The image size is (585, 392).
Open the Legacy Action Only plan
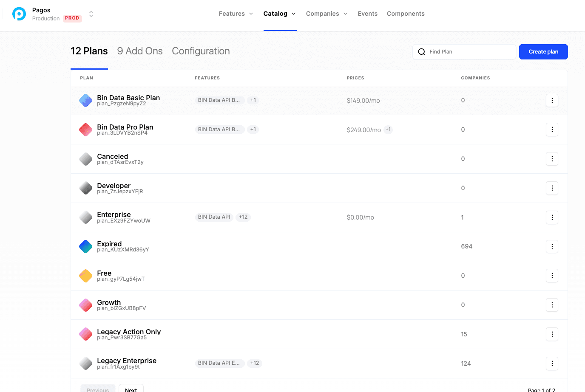[x=129, y=332]
